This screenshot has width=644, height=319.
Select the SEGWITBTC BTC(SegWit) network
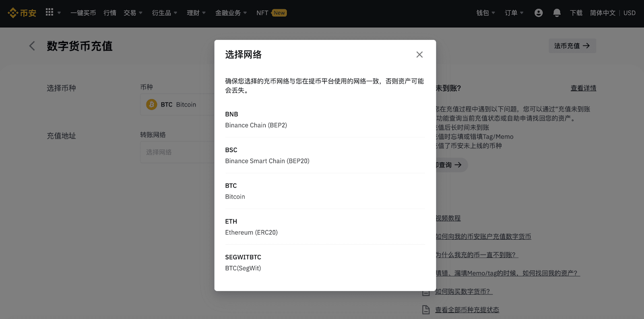click(325, 263)
